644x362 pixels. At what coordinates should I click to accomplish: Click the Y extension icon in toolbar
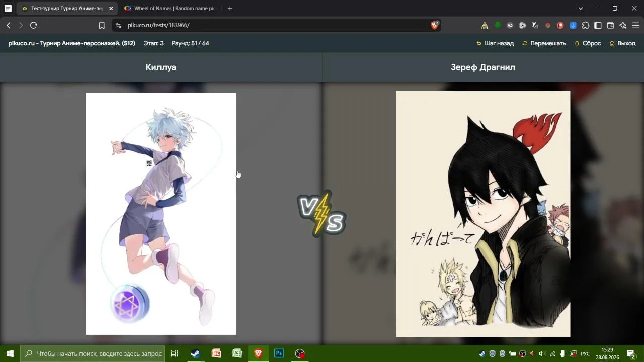click(535, 25)
